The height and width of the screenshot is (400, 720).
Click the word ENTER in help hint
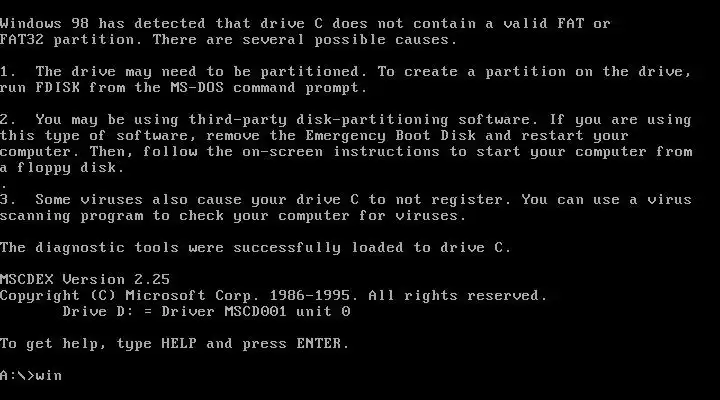(x=319, y=344)
